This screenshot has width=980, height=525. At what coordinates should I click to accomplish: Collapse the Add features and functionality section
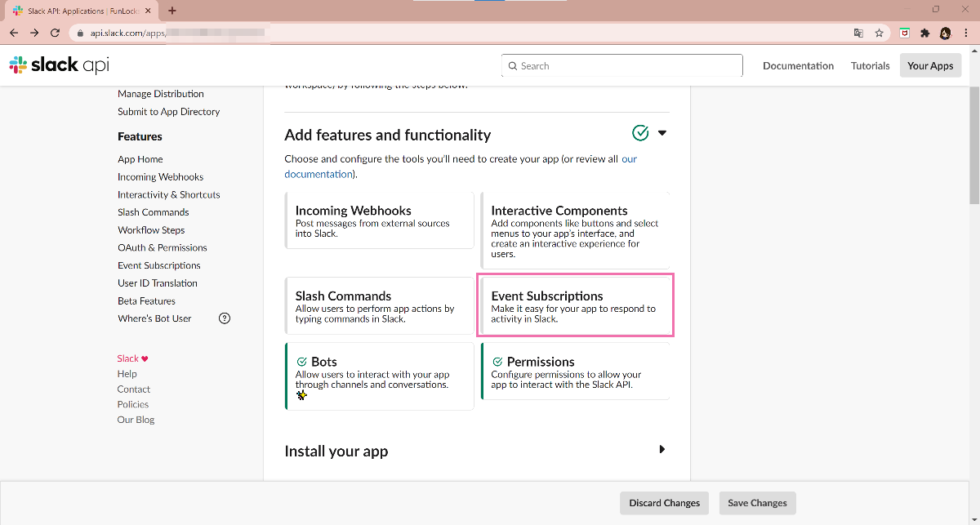pyautogui.click(x=662, y=133)
